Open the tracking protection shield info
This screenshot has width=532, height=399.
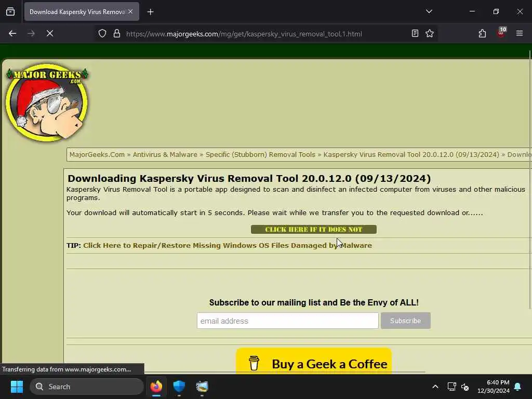point(102,33)
